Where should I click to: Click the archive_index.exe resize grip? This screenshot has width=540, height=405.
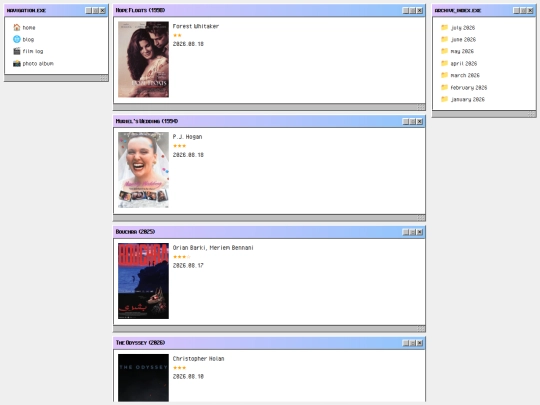pyautogui.click(x=532, y=114)
